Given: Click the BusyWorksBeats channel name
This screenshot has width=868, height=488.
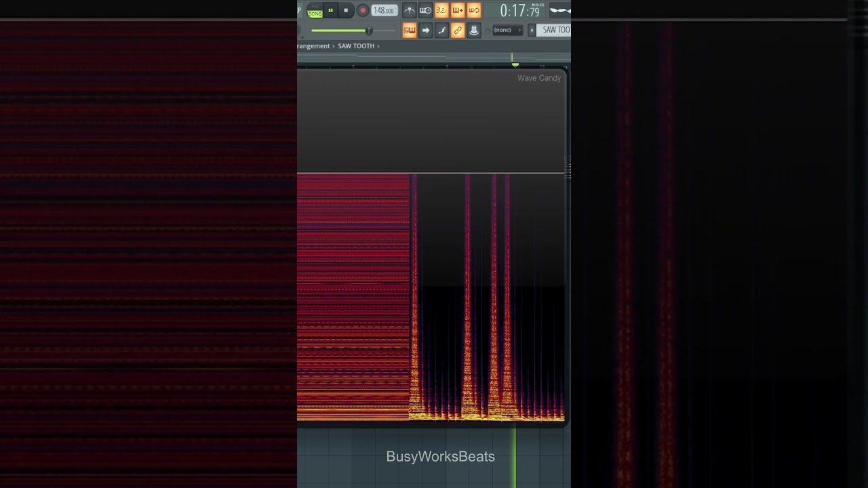Looking at the screenshot, I should point(441,457).
